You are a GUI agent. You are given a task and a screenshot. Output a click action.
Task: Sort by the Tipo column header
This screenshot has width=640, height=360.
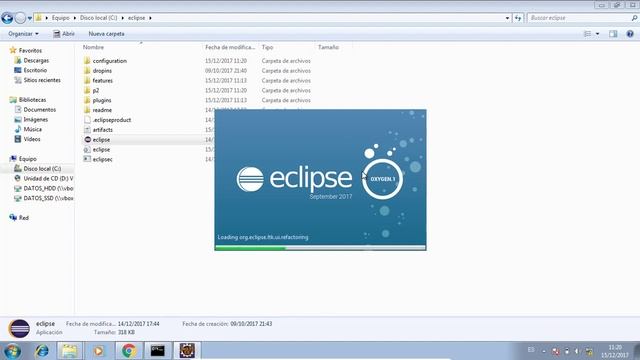pyautogui.click(x=267, y=47)
